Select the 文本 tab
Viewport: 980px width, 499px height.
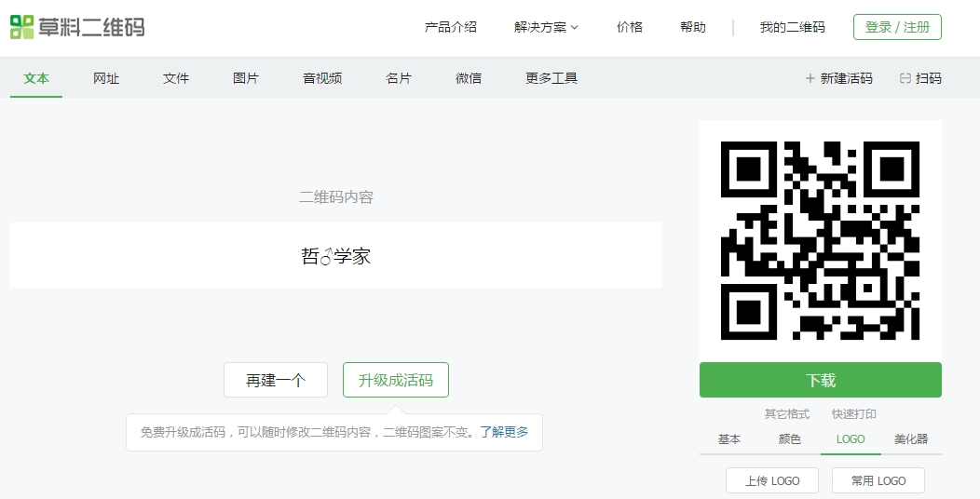coord(36,78)
